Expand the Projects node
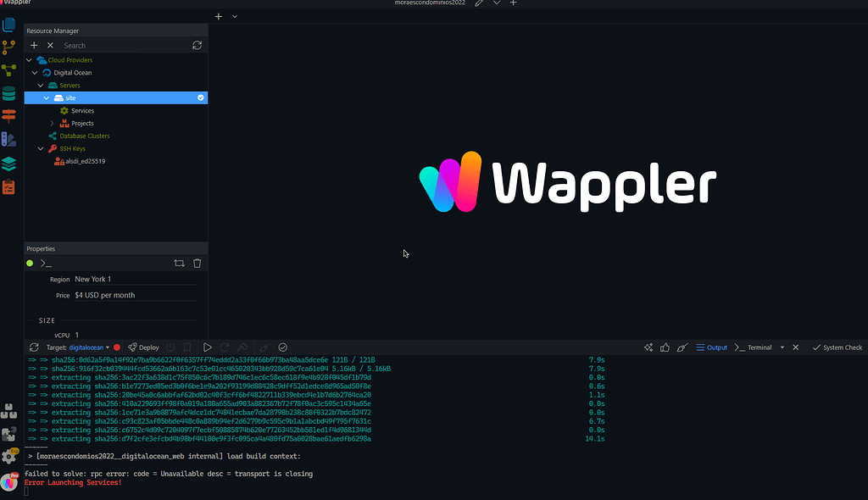The width and height of the screenshot is (868, 500). click(x=52, y=124)
